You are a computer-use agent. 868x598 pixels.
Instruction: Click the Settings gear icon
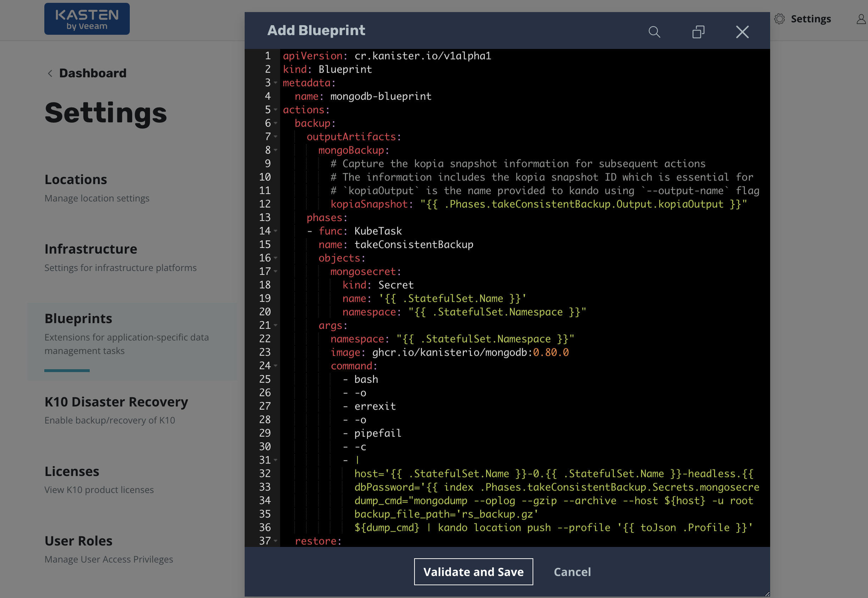coord(779,19)
